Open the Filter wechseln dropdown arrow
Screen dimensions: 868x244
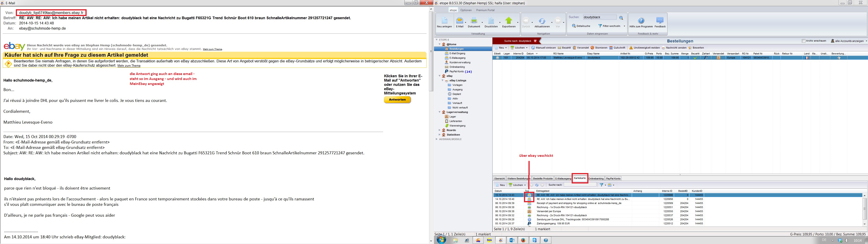coord(624,26)
